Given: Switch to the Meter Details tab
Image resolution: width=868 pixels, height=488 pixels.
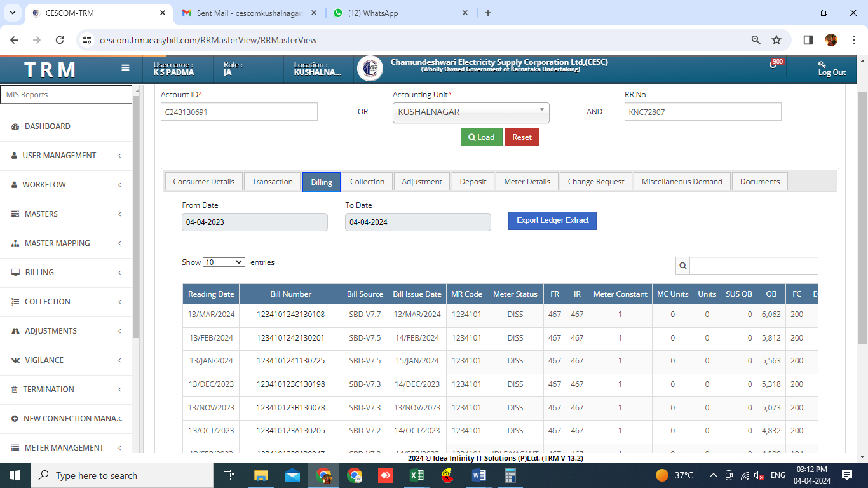Looking at the screenshot, I should [x=527, y=182].
